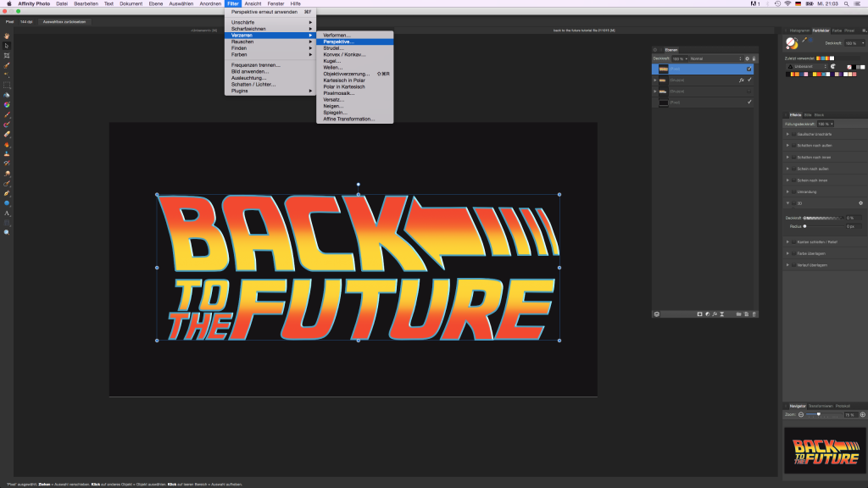Open macOS Spotlight search icon
This screenshot has width=868, height=488.
pos(846,4)
